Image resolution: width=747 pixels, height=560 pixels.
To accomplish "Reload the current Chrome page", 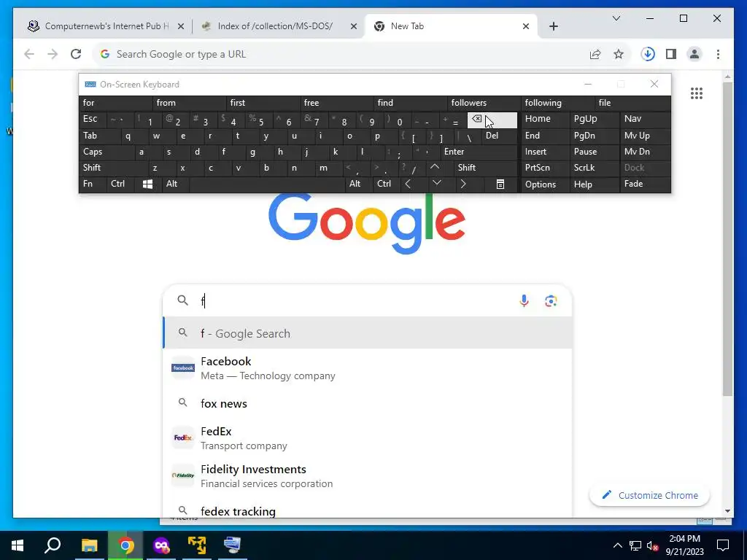I will (76, 54).
